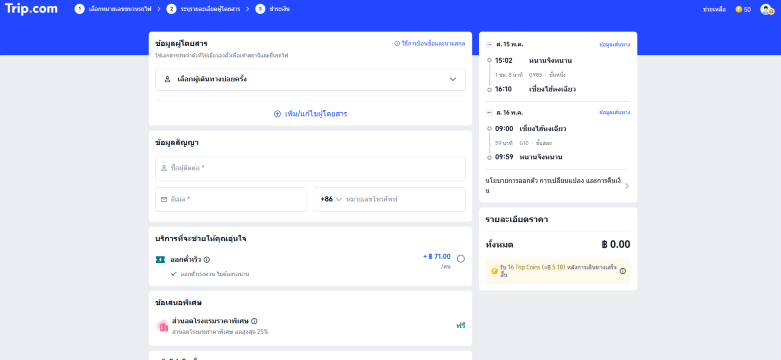Screen dimensions: 781x360
Task: Focus the contact name input field
Action: (x=310, y=168)
